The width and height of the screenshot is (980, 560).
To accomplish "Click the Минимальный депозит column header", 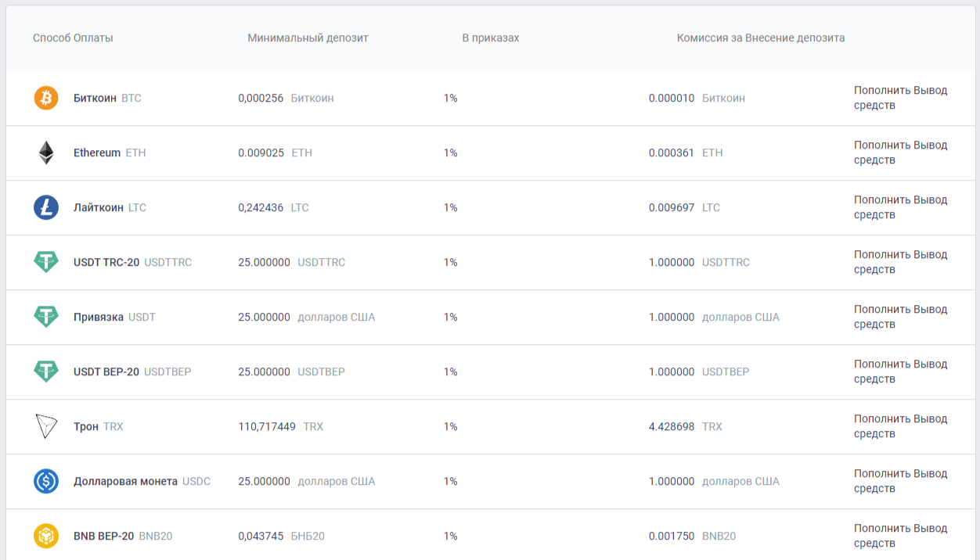I will (x=308, y=38).
